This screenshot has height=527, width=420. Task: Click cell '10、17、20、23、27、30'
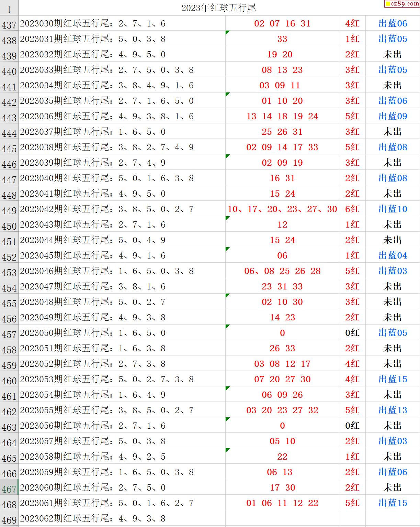coord(282,209)
